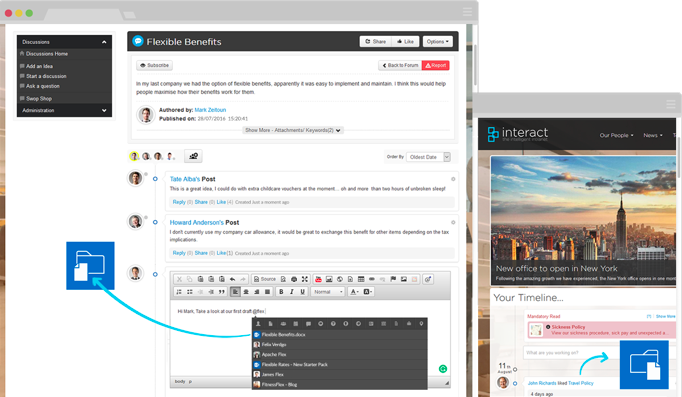
Task: Click the Share button in the header
Action: coord(375,41)
